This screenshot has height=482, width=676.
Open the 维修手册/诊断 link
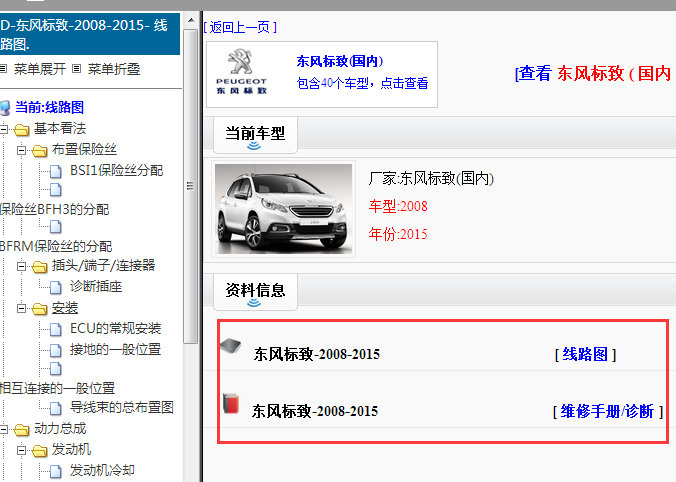tap(608, 411)
